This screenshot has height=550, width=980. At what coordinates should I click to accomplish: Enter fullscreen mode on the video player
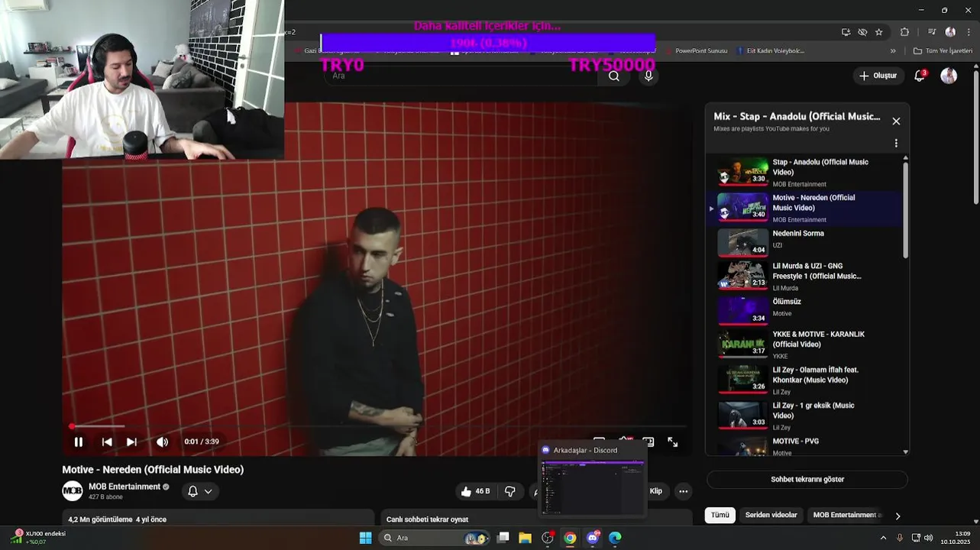tap(672, 442)
